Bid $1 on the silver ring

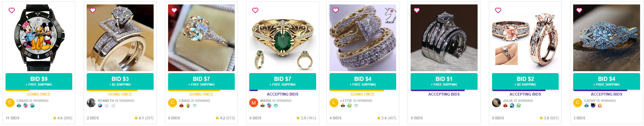444,81
